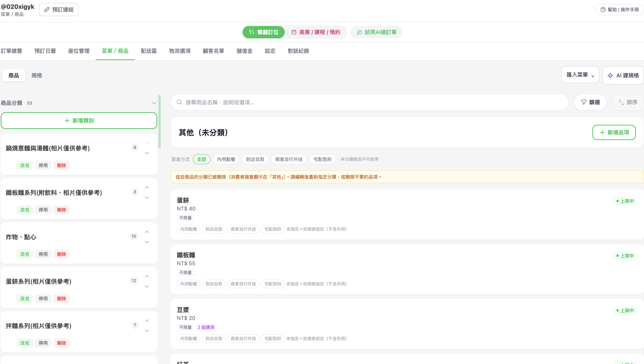
Task: Filter by 商家自行外送 pickup method
Action: coord(289,159)
